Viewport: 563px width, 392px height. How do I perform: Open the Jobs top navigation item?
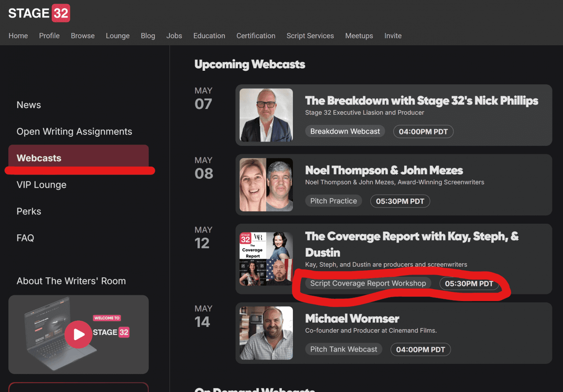click(x=174, y=36)
